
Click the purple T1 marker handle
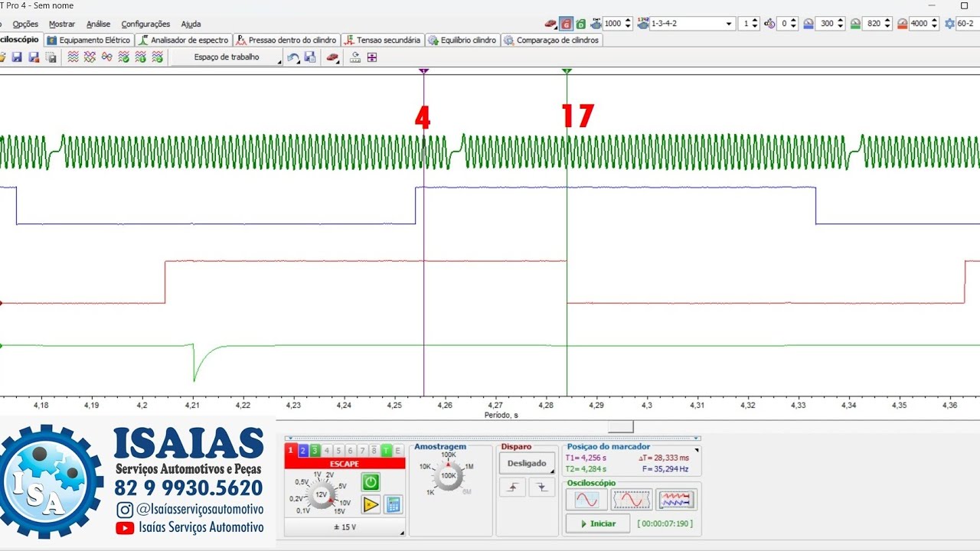point(424,71)
